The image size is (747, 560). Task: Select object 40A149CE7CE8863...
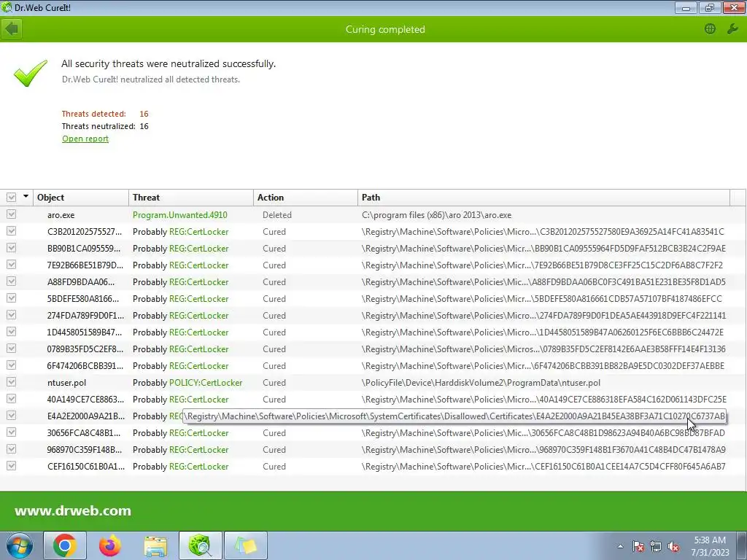point(85,400)
